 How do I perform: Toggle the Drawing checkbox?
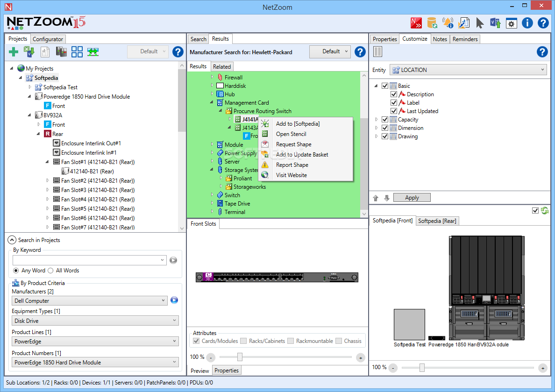[385, 136]
